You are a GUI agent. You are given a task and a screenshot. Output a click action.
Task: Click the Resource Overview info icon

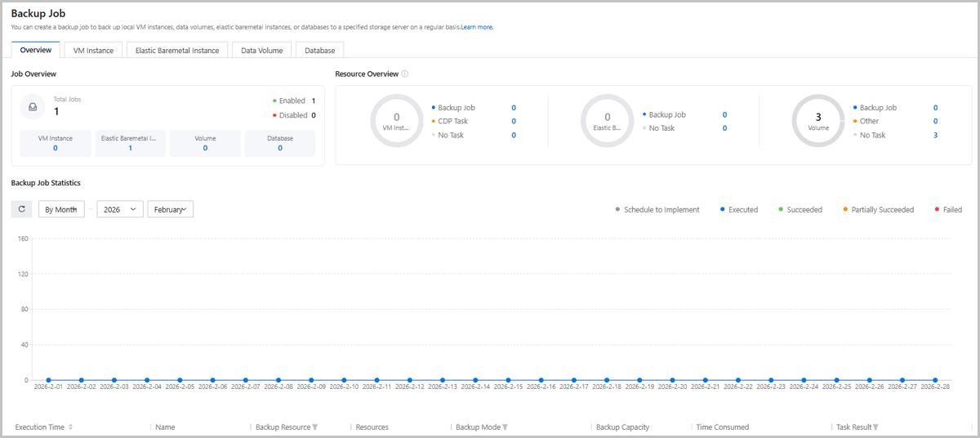pyautogui.click(x=405, y=74)
